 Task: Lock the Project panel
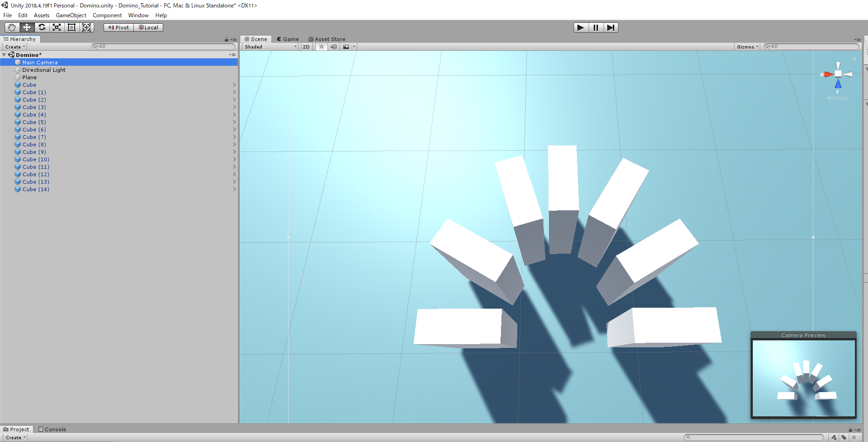tap(850, 430)
